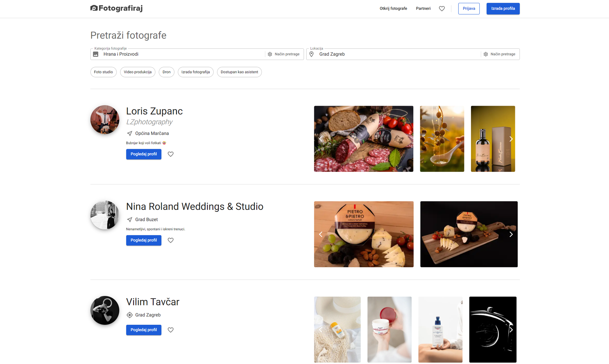The height and width of the screenshot is (364, 609).
Task: Click the location pin icon in the Lokacija field
Action: (311, 54)
